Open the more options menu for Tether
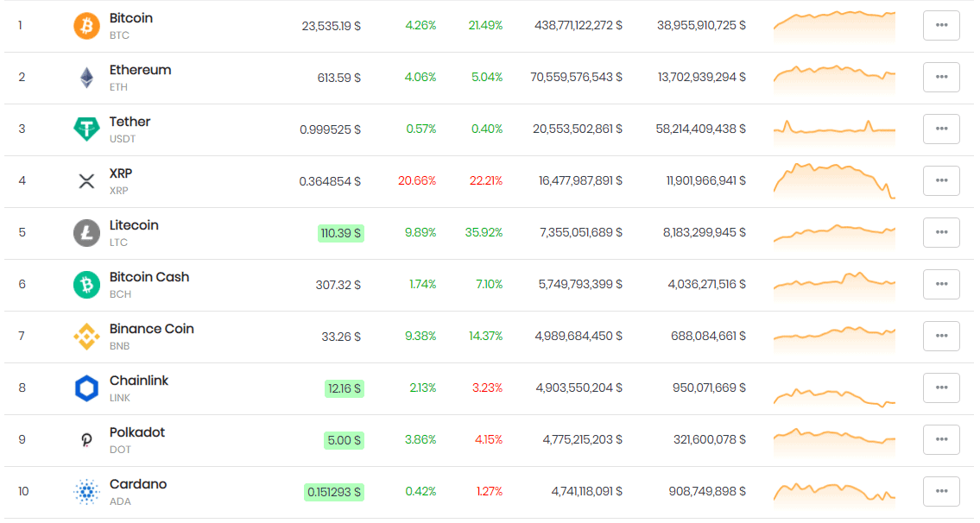Viewport: 980px width, 523px height. pos(941,129)
